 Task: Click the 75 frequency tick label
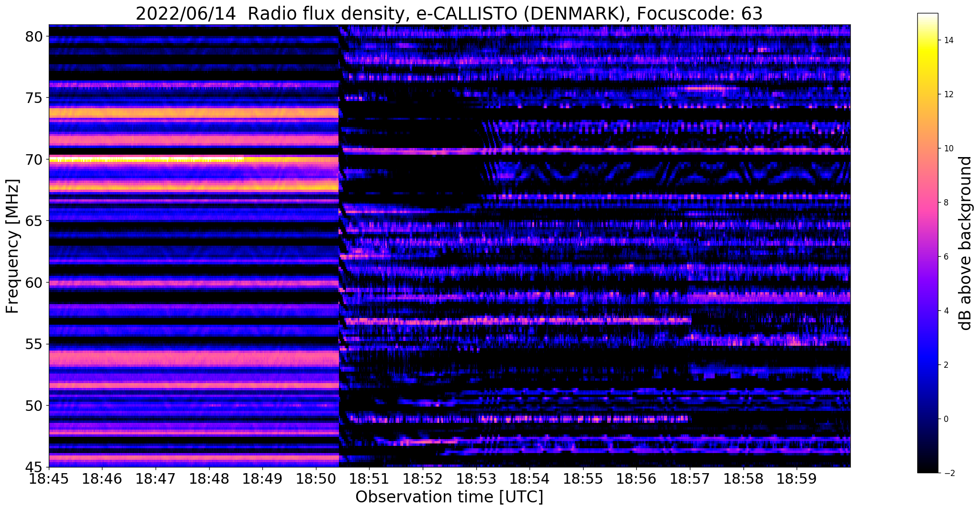34,98
